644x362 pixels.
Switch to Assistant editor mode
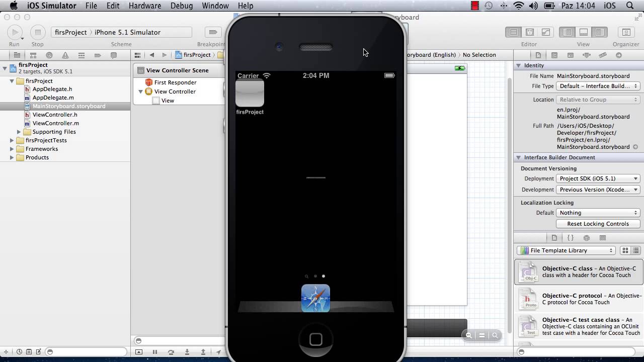(x=529, y=32)
